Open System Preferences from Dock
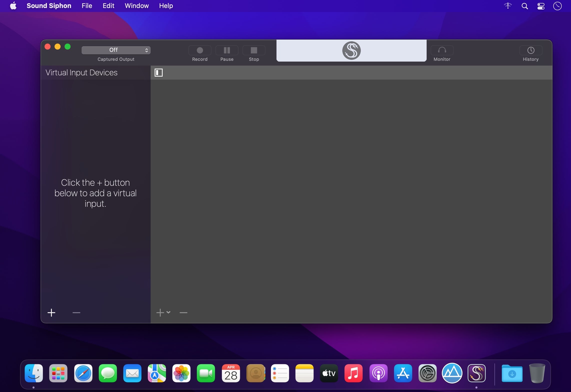The image size is (571, 392). pyautogui.click(x=427, y=373)
